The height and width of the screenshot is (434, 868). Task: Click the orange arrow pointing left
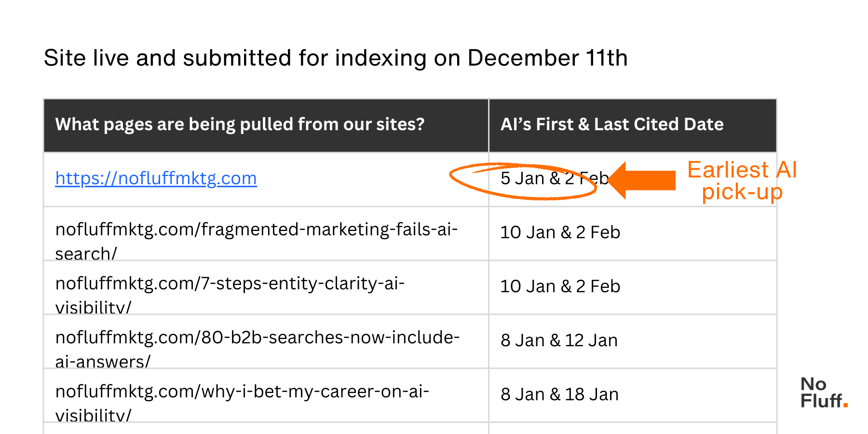(x=644, y=180)
